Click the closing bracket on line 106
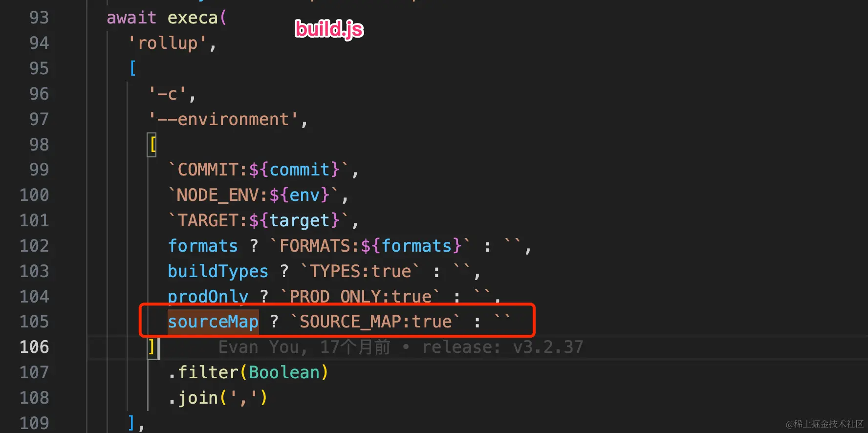 pos(152,347)
